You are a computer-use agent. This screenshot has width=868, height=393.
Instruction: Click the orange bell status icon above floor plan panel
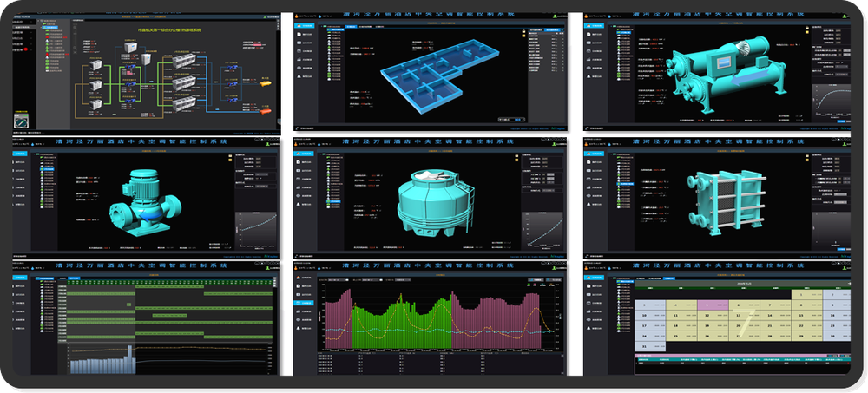[x=296, y=16]
